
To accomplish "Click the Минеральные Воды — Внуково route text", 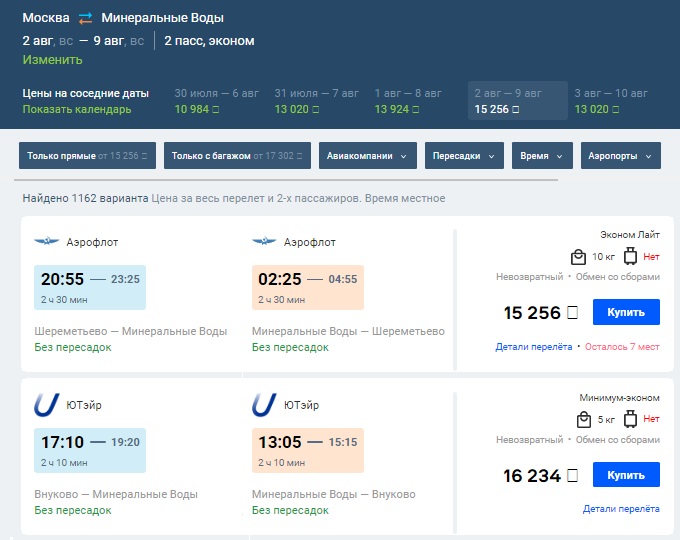I will pos(333,494).
